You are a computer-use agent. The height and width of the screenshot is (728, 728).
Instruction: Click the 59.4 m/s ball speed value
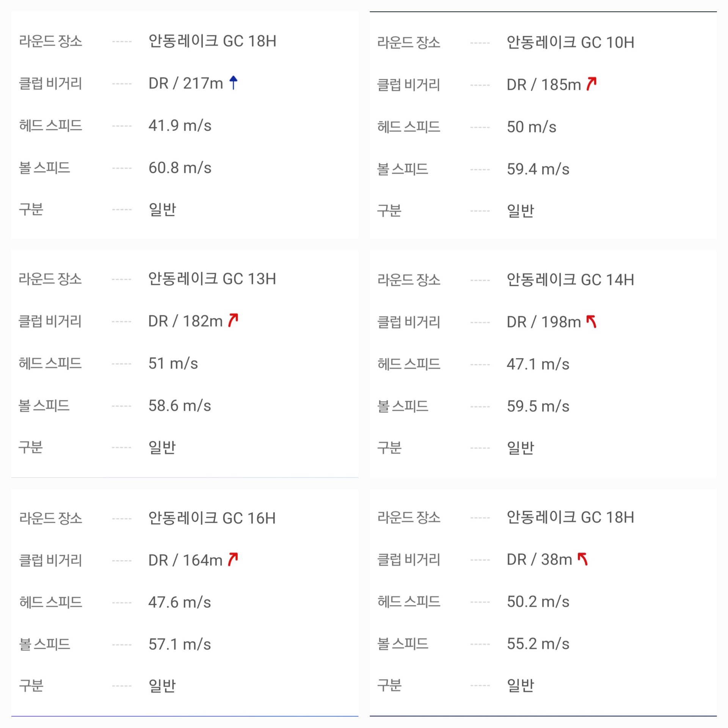click(538, 169)
